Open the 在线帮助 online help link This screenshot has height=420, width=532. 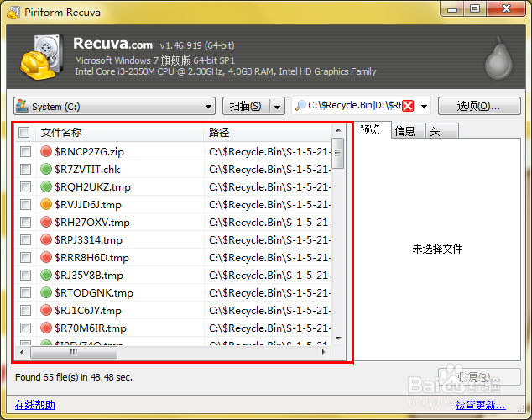pos(35,405)
